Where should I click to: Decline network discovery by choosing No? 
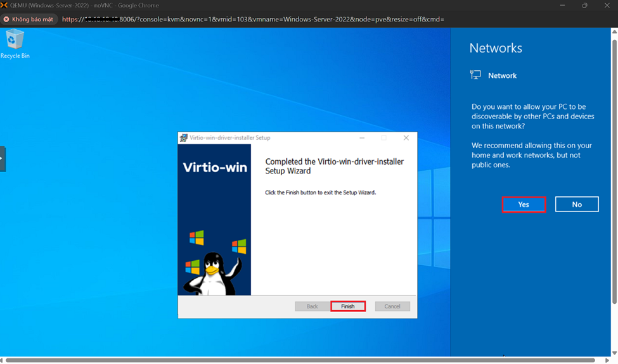[x=577, y=204]
